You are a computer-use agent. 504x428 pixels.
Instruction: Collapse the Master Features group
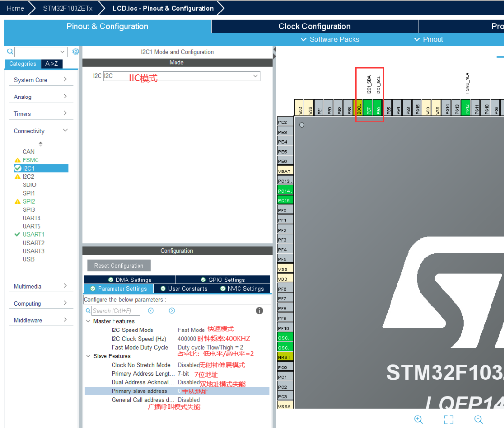coord(88,321)
